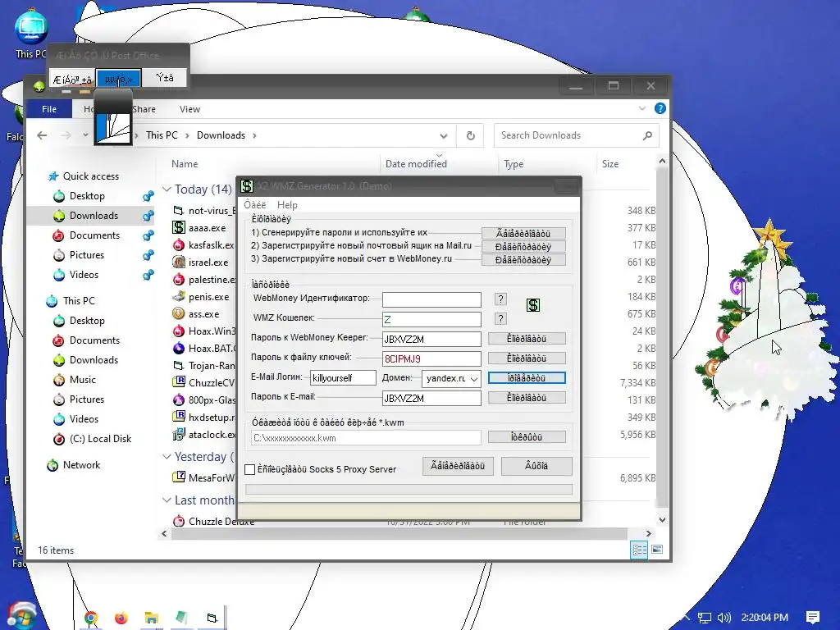Open the first menu left of Help
The height and width of the screenshot is (630, 840).
[x=255, y=204]
